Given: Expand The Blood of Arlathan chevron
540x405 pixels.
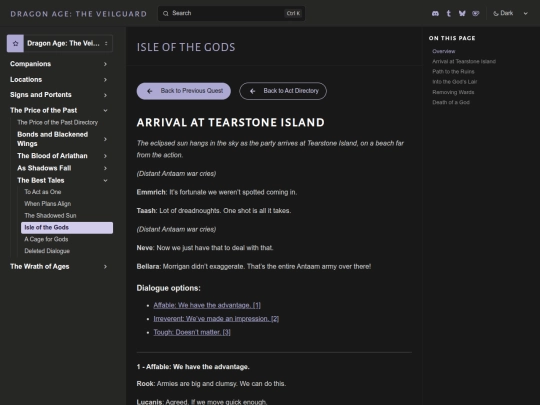Looking at the screenshot, I should (105, 156).
